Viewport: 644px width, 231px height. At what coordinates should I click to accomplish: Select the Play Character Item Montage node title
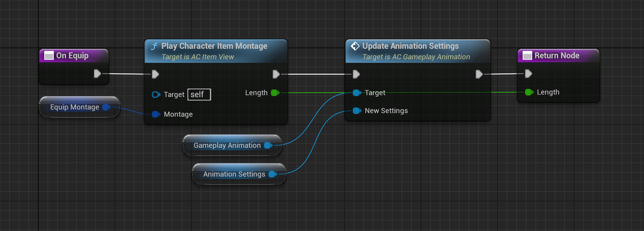214,46
